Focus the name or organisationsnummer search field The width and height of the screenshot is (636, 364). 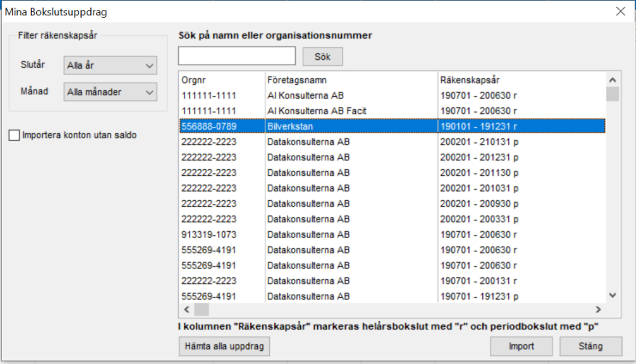point(237,56)
